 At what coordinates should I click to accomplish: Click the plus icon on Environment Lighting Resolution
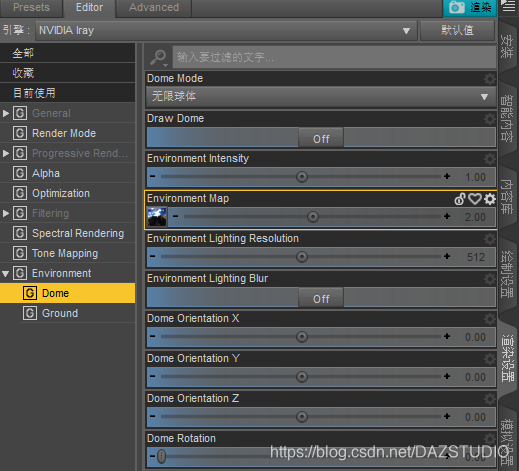pos(447,256)
